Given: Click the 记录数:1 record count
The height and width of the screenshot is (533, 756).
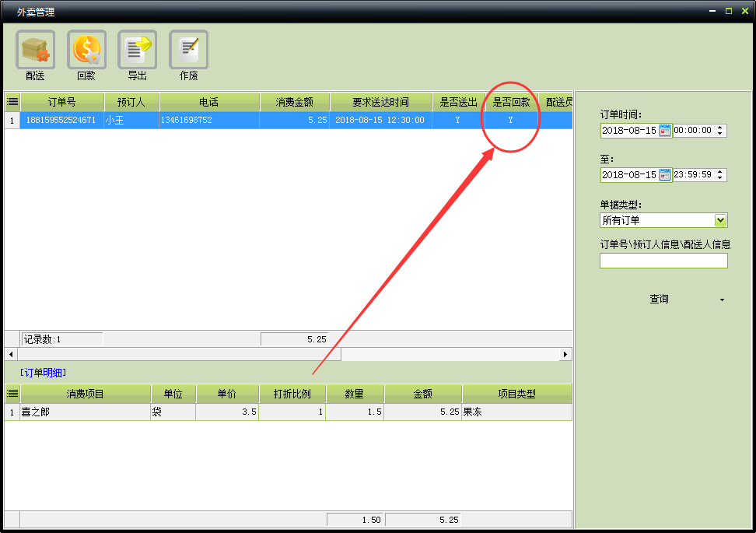Looking at the screenshot, I should pyautogui.click(x=61, y=339).
